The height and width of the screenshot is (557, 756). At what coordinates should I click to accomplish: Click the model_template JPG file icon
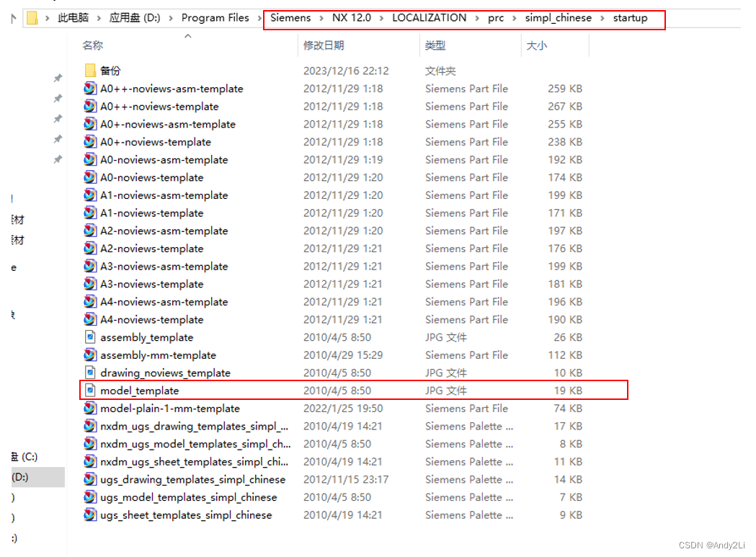pyautogui.click(x=89, y=391)
